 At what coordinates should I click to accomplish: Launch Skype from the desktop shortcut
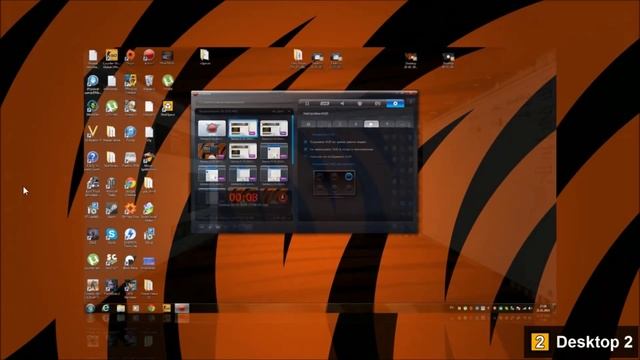tap(111, 234)
